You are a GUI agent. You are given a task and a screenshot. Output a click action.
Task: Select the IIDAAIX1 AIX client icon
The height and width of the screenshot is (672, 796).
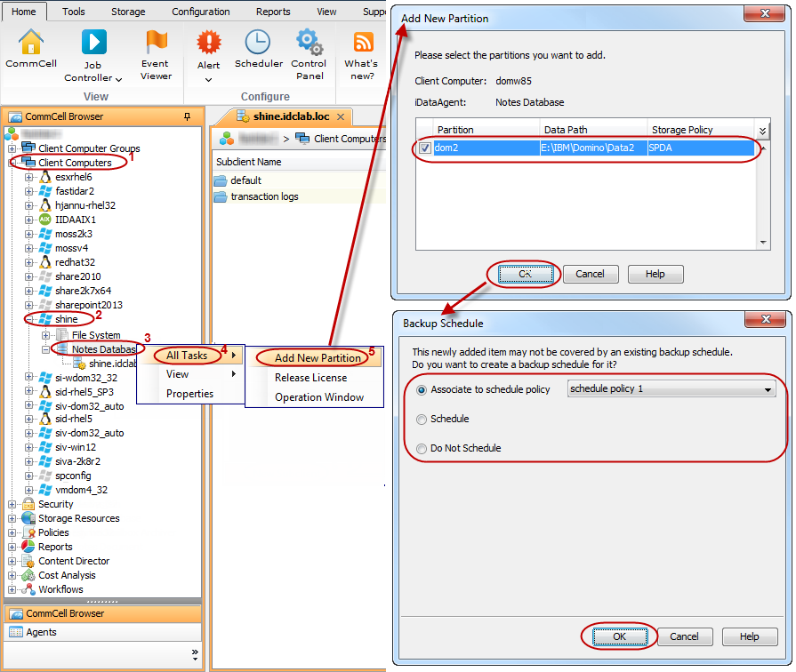[45, 220]
